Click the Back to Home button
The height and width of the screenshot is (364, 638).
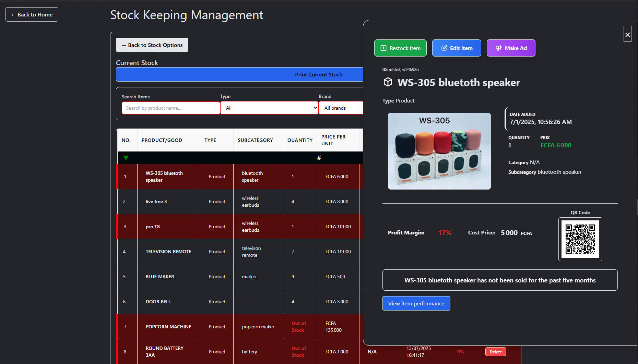pos(32,14)
